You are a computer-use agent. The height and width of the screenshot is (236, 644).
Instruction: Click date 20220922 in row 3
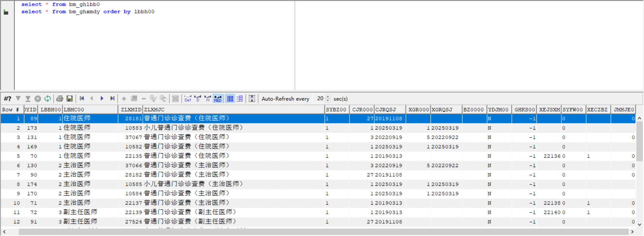[446, 137]
